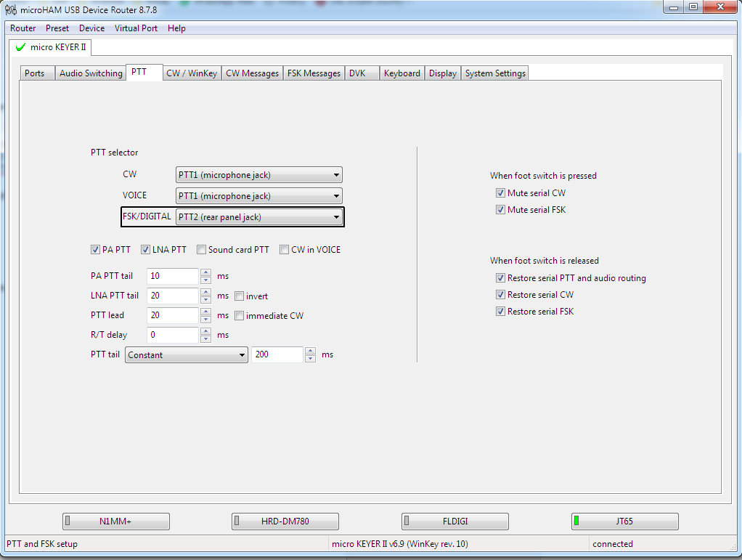Disable the PA PTT checkbox
742x560 pixels.
pos(95,249)
